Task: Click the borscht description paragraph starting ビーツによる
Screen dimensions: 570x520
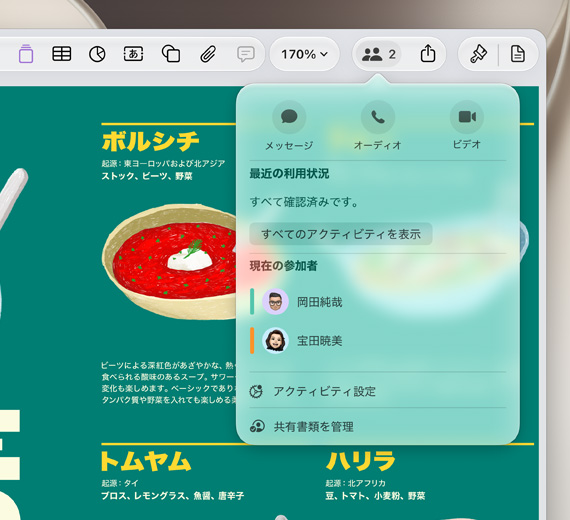Action: (169, 383)
